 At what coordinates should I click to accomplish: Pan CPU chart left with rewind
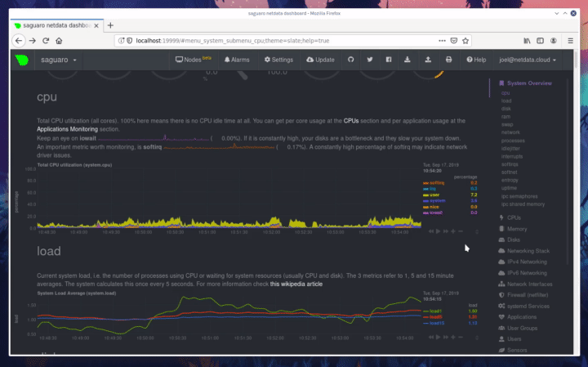[431, 231]
